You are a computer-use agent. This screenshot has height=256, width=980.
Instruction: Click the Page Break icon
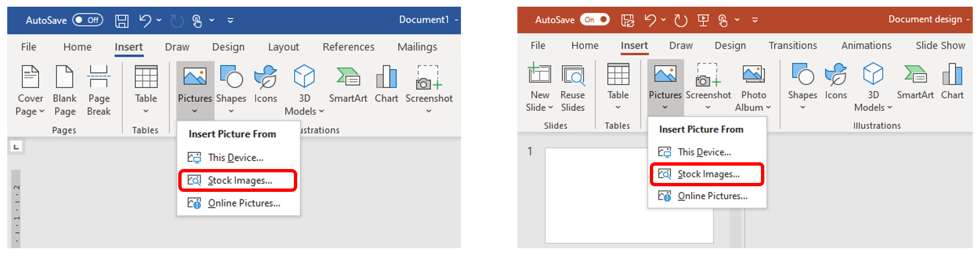pyautogui.click(x=99, y=78)
